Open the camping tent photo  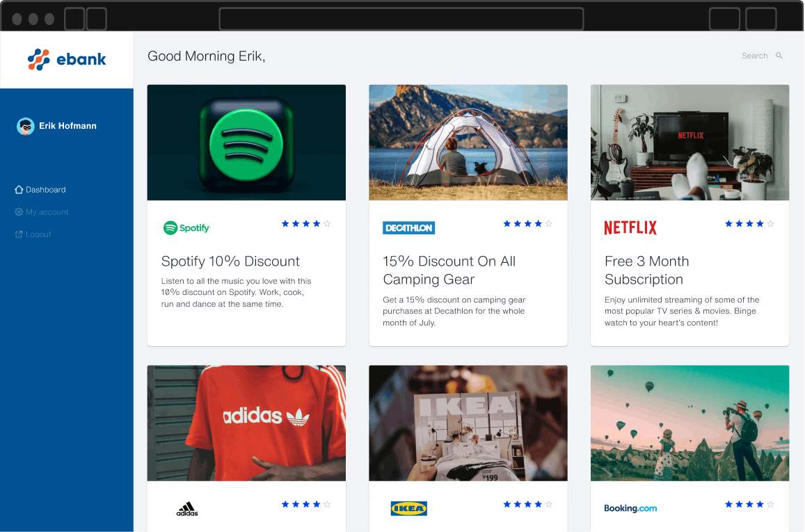[468, 143]
